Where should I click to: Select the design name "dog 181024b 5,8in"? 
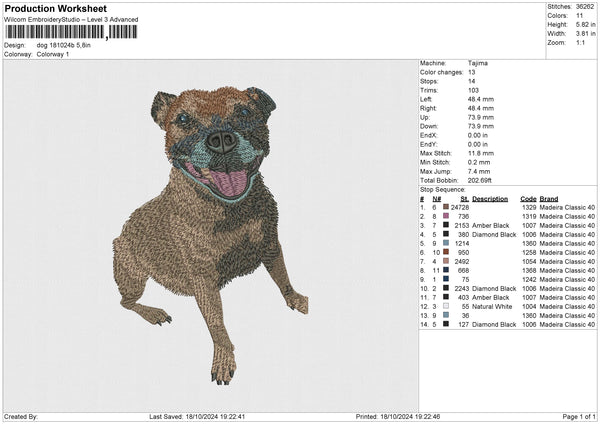pos(64,45)
